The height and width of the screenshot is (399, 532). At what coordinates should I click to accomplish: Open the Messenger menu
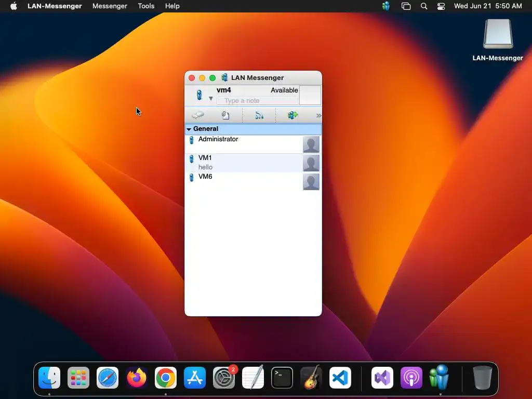click(110, 6)
